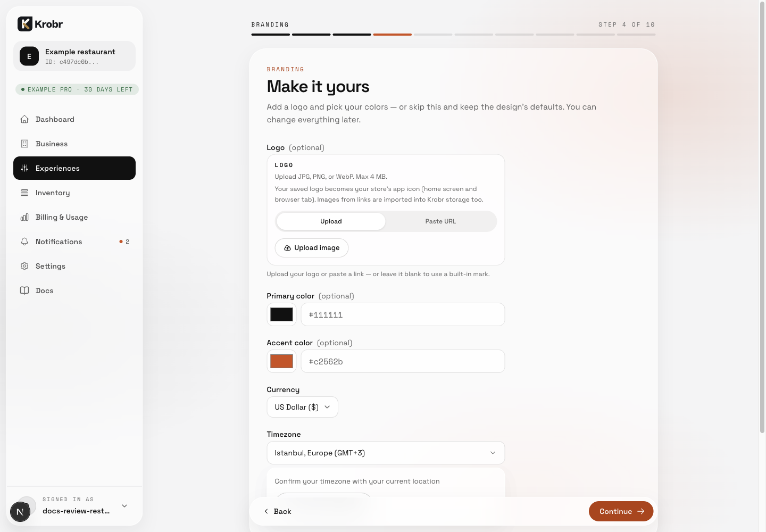Click the Billing & Usage chart icon
766x532 pixels.
click(24, 217)
